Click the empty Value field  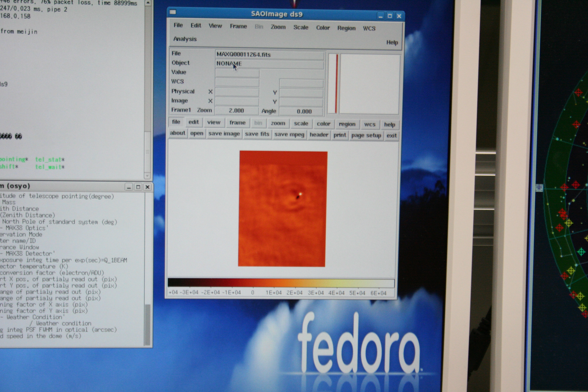[x=237, y=73]
